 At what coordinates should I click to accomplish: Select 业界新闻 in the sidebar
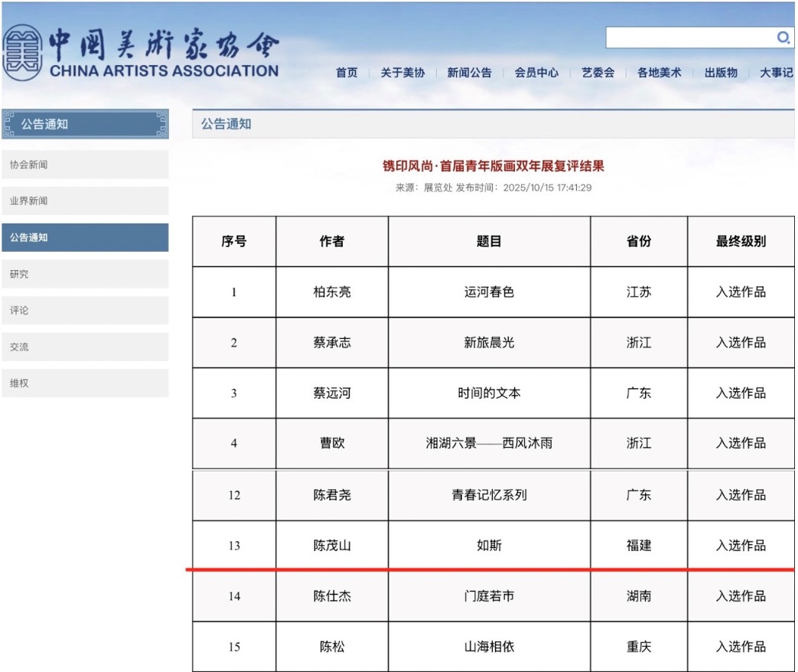[85, 201]
